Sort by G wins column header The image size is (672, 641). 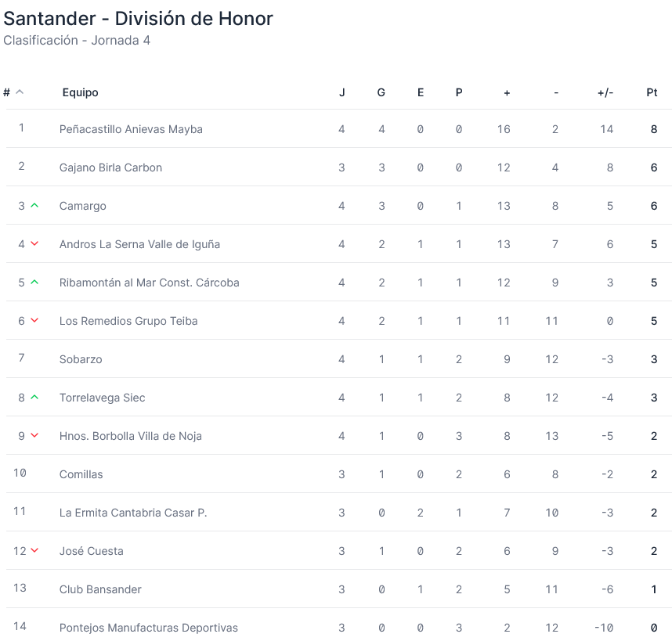pos(381,92)
